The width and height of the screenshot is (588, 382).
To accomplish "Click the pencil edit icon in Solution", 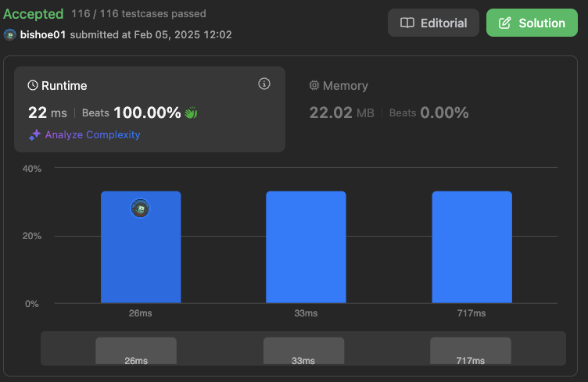I will [x=505, y=23].
